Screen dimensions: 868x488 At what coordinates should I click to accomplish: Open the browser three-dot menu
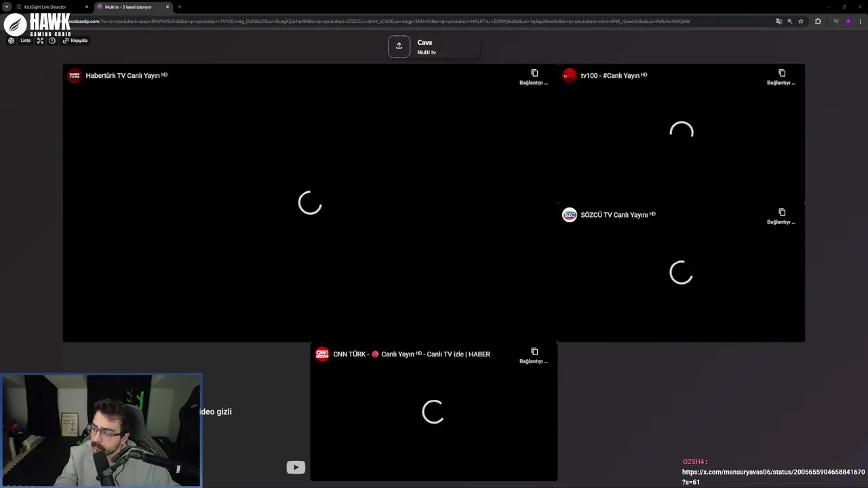(860, 21)
